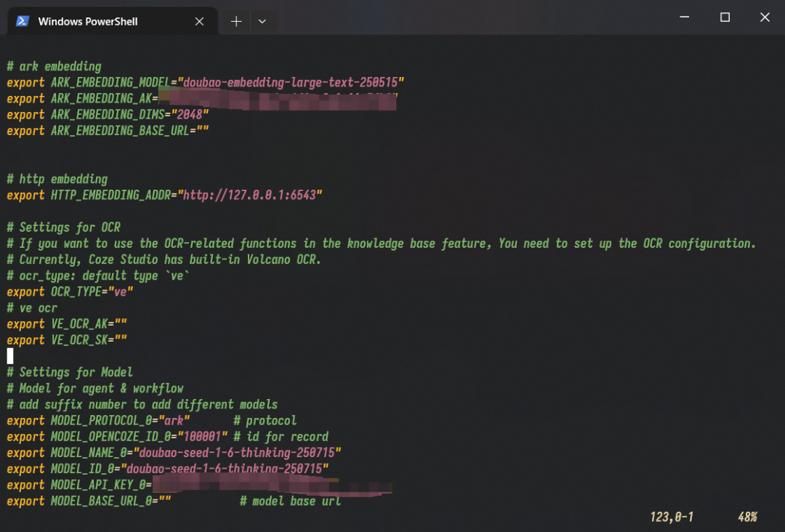
Task: Maximize the terminal window
Action: point(725,17)
